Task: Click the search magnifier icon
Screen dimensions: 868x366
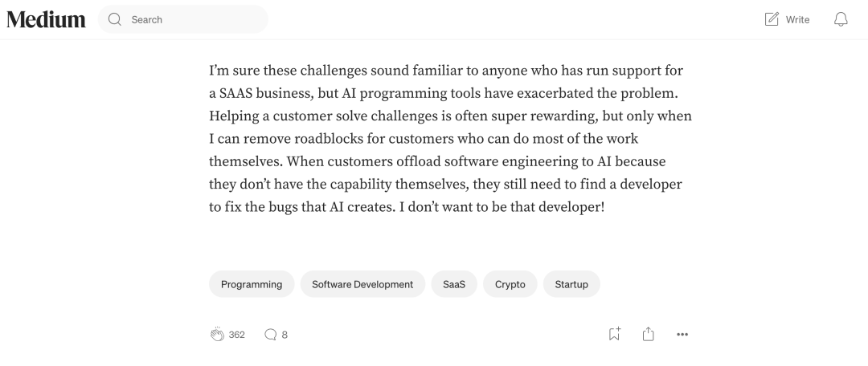Action: click(115, 19)
